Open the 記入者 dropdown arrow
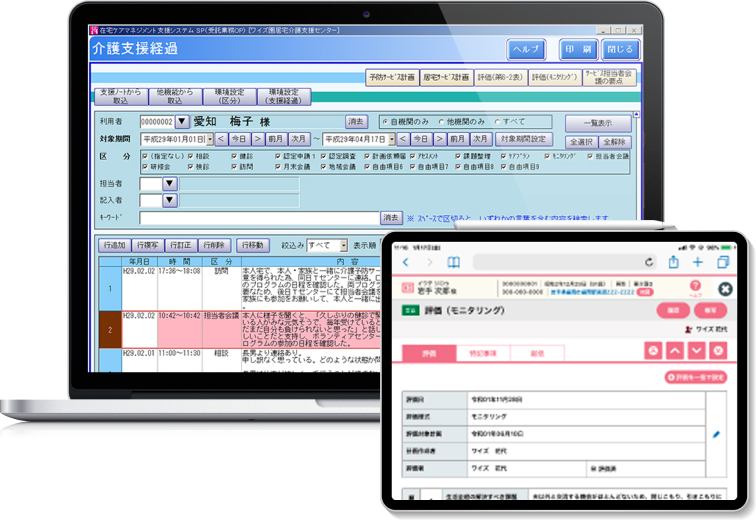This screenshot has height=520, width=756. tap(170, 200)
